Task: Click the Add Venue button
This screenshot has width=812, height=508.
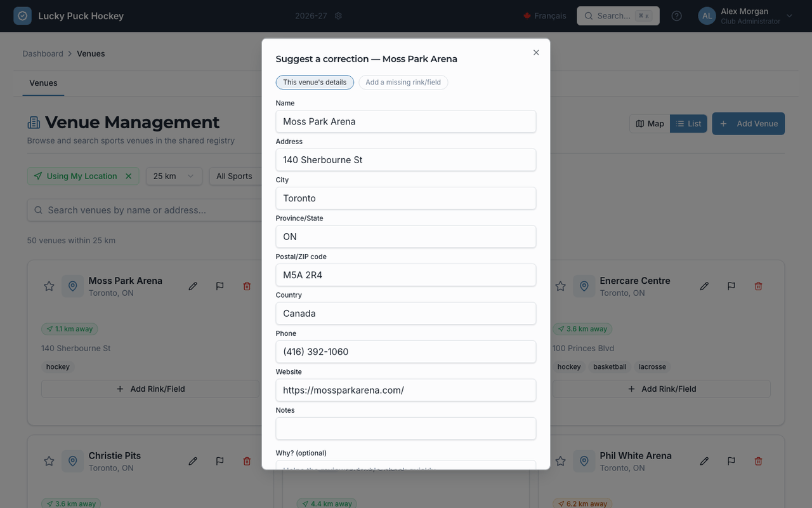Action: coord(749,124)
